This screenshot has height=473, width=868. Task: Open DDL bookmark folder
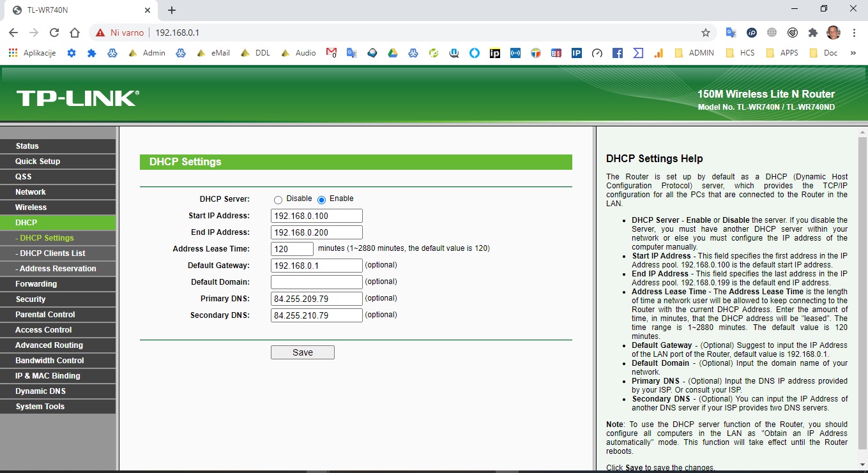[255, 53]
